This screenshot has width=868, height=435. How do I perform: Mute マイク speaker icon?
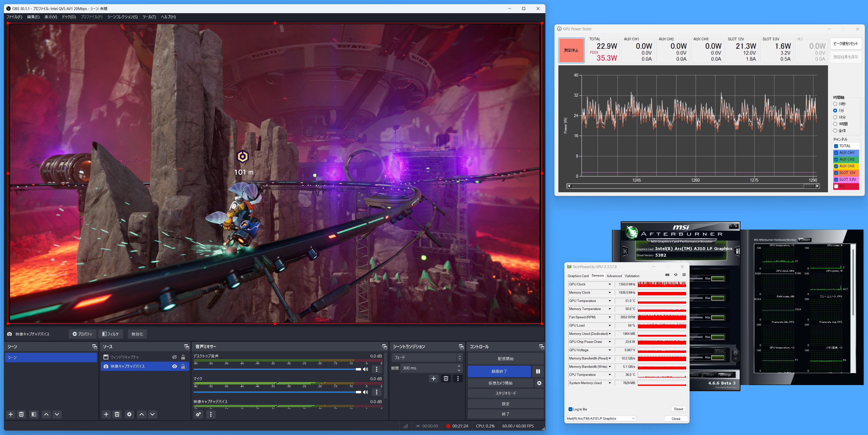365,392
